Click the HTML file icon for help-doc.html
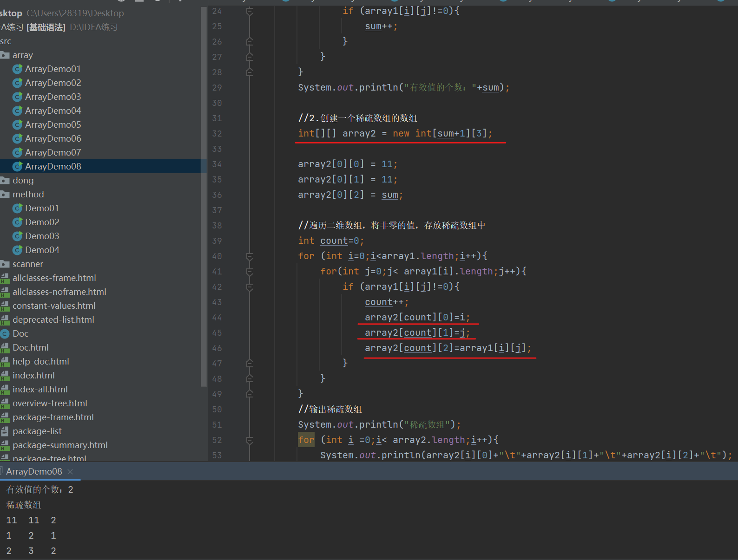The height and width of the screenshot is (560, 738). [x=5, y=362]
